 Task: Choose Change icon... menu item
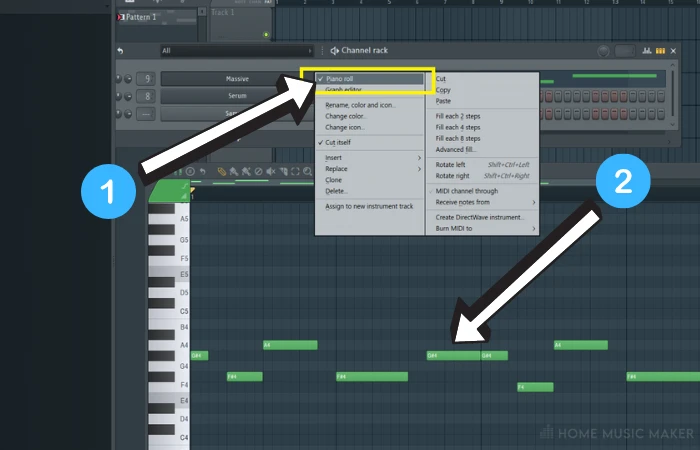(x=370, y=127)
